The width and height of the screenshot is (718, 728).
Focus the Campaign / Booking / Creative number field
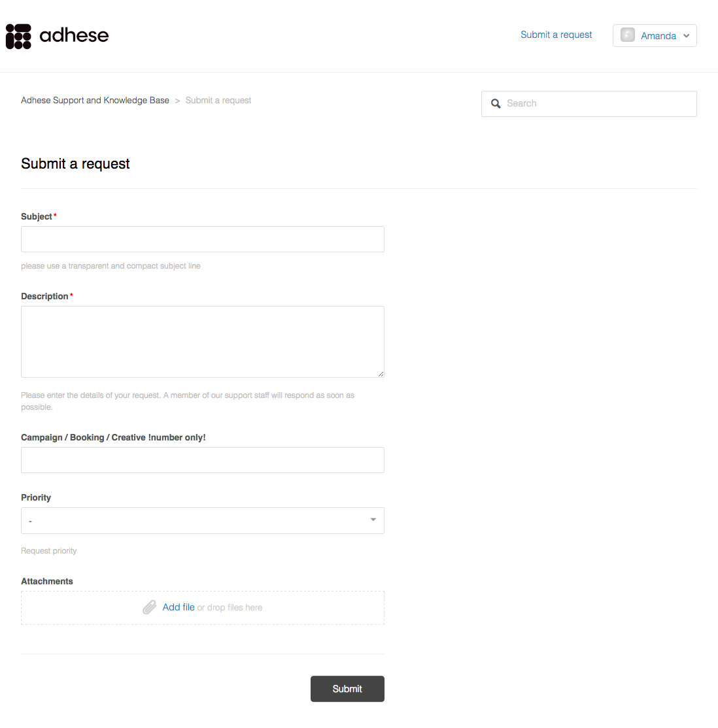click(203, 460)
